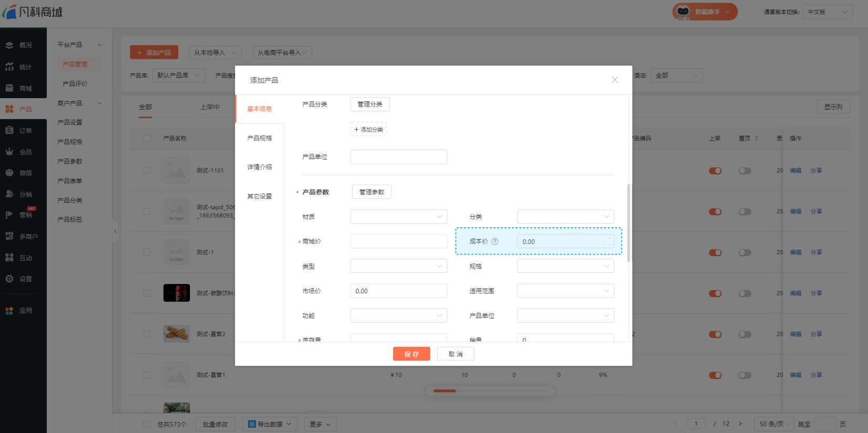Click the 凡科商城 logo
Image resolution: width=868 pixels, height=433 pixels.
pyautogui.click(x=33, y=12)
